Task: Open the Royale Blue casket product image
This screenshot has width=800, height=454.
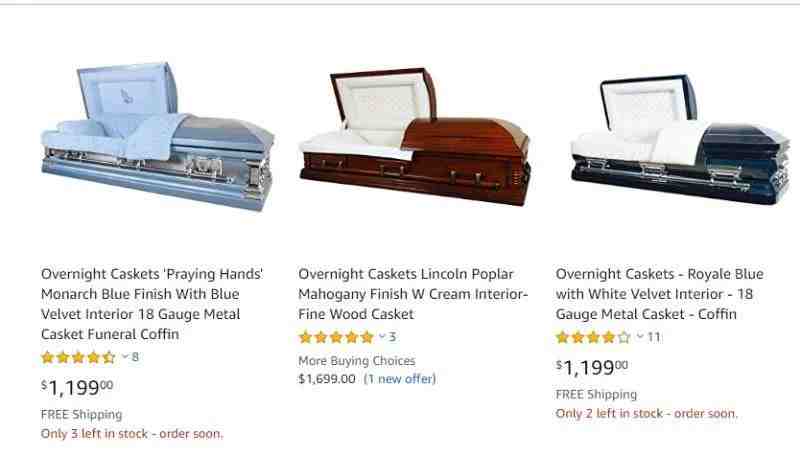Action: [681, 139]
